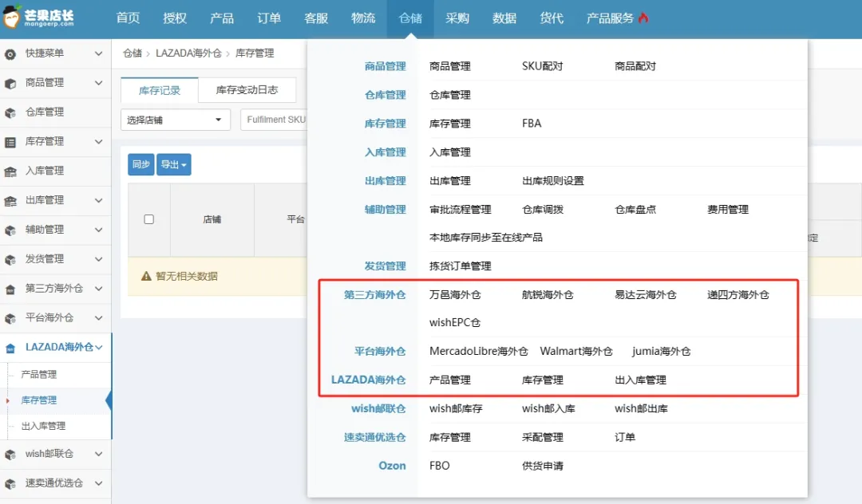This screenshot has height=504, width=862.
Task: Open MercadoLibre海外仓 in the menu
Action: (478, 352)
